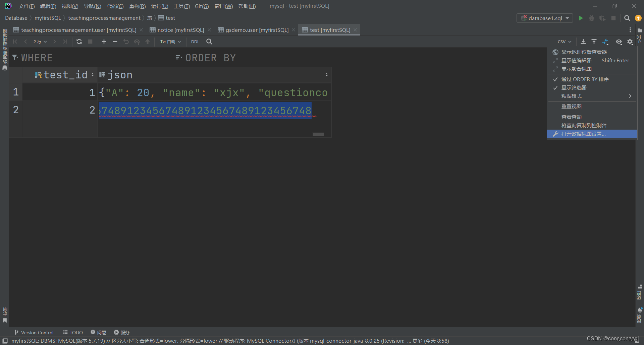The width and height of the screenshot is (644, 345).
Task: Choose 显示地理位置查看器 menu entry
Action: point(592,52)
